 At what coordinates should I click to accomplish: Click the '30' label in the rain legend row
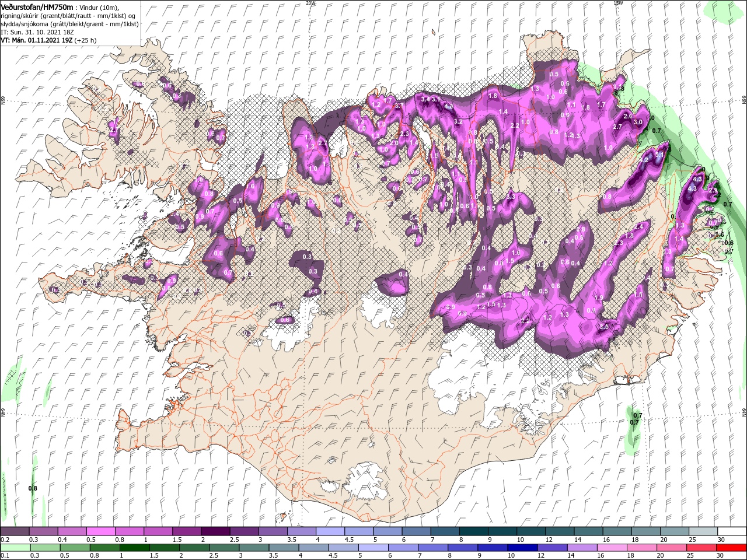click(x=721, y=556)
